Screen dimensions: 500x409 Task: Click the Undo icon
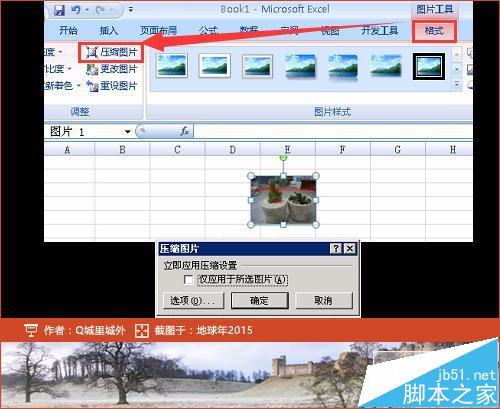click(75, 10)
